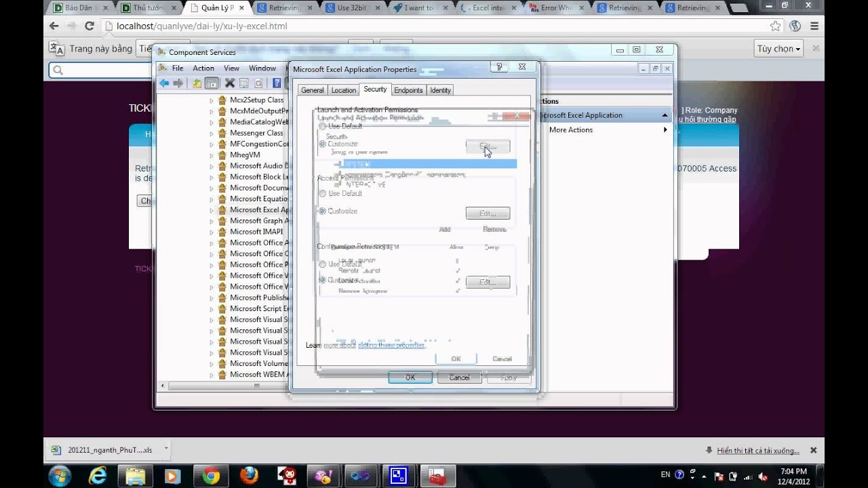Expand the Microsoft WBEM tree node

click(211, 375)
